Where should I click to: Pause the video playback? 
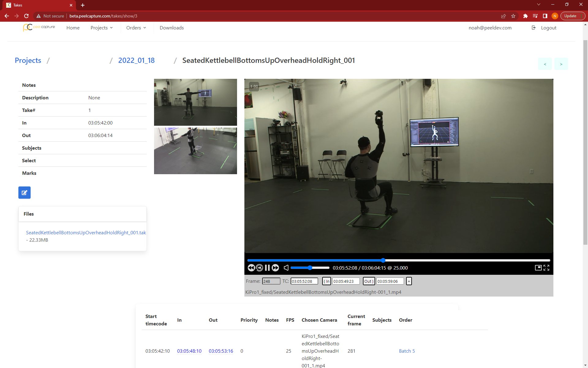tap(267, 268)
